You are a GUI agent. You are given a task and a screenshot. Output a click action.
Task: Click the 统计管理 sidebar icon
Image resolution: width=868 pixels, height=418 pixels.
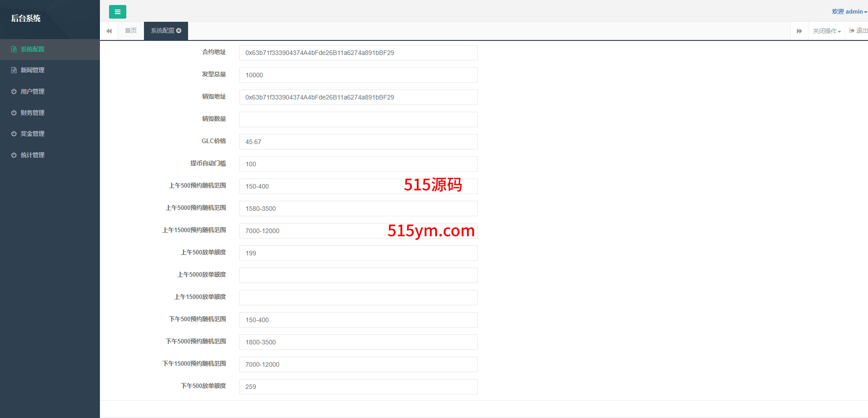[x=14, y=155]
